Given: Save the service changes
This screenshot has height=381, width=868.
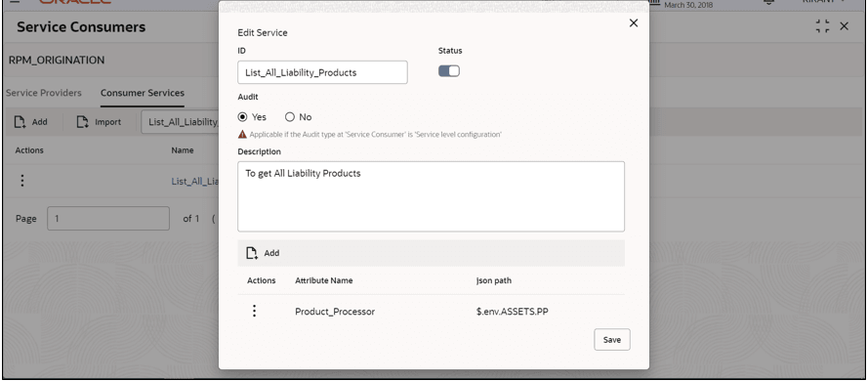Looking at the screenshot, I should tap(611, 340).
